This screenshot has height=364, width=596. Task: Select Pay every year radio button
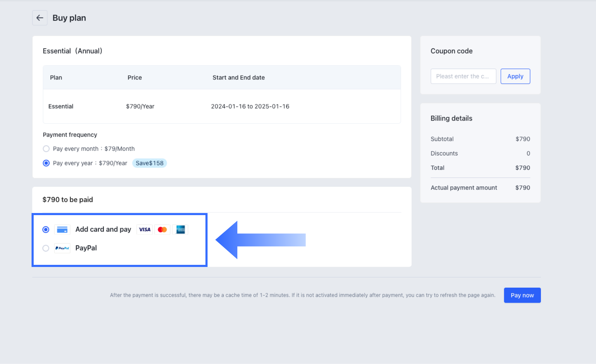tap(46, 163)
